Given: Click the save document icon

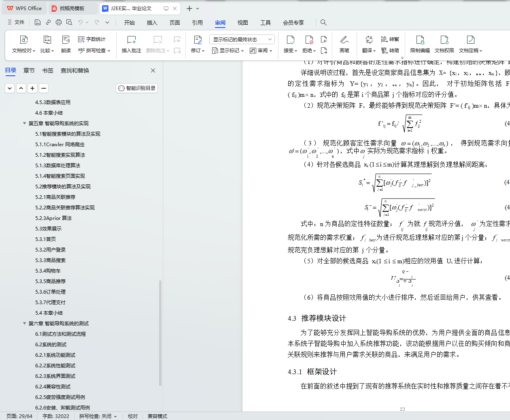Looking at the screenshot, I should tap(37, 22).
